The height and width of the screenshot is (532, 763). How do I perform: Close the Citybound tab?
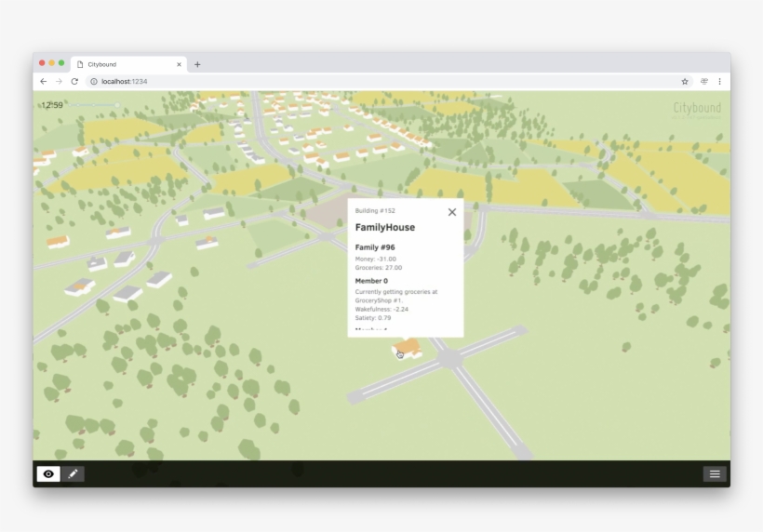point(180,64)
